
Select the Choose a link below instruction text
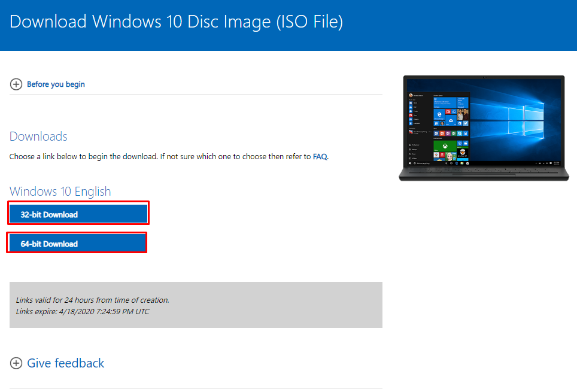tap(169, 156)
